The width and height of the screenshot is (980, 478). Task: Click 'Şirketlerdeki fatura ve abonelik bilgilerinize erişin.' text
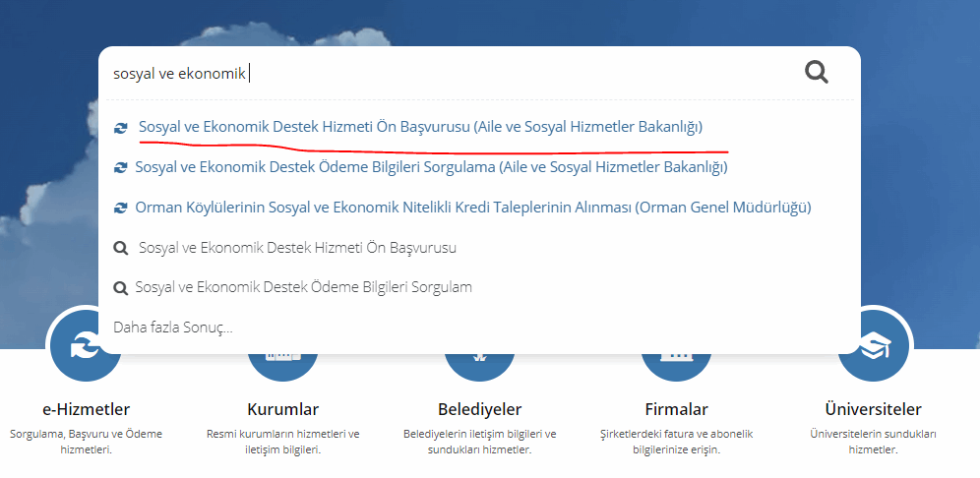(x=676, y=442)
